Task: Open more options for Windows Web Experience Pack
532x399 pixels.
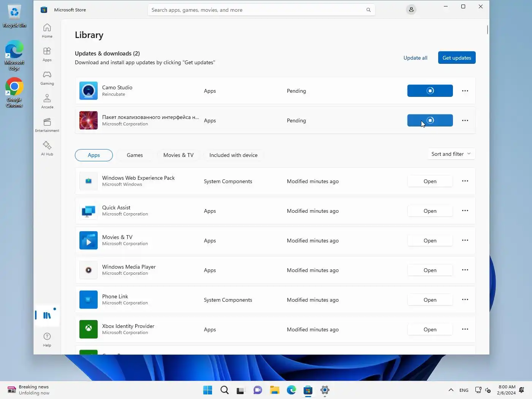Action: [x=465, y=181]
